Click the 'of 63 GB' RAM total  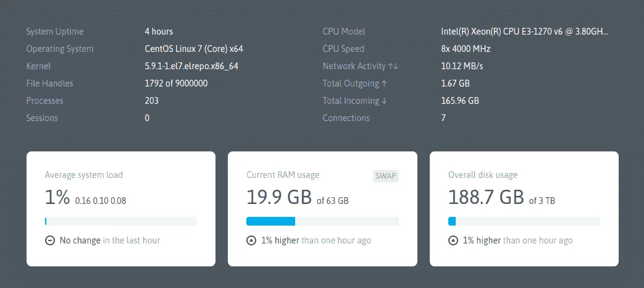coord(333,201)
